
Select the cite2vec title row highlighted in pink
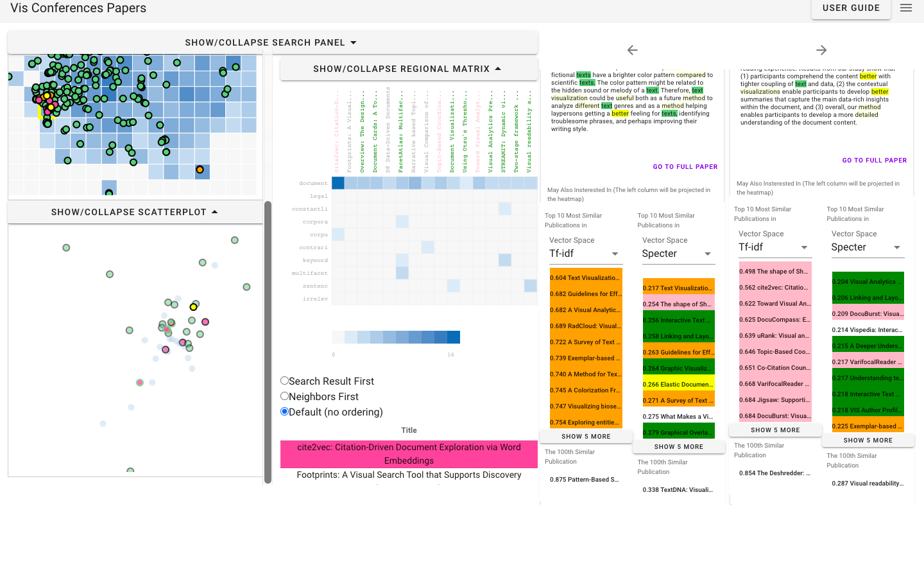tap(409, 454)
